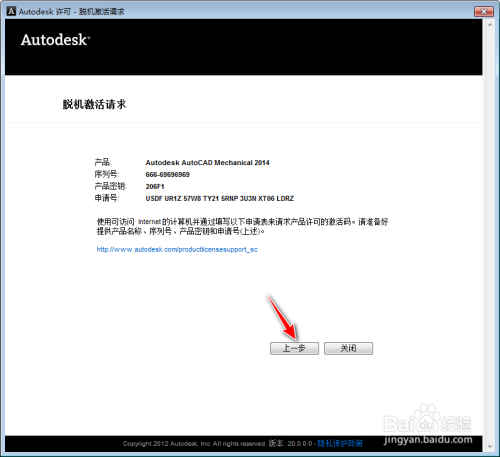Click the 序列号 label
This screenshot has width=500, height=457.
[x=107, y=174]
